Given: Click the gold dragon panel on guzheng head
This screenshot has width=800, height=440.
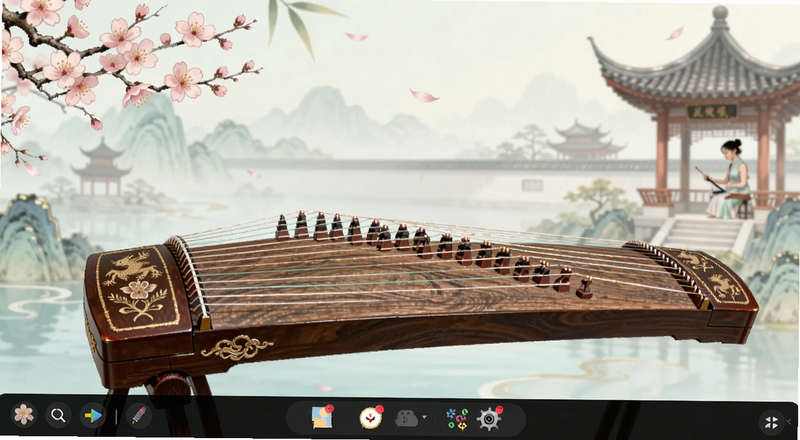Looking at the screenshot, I should (x=138, y=289).
